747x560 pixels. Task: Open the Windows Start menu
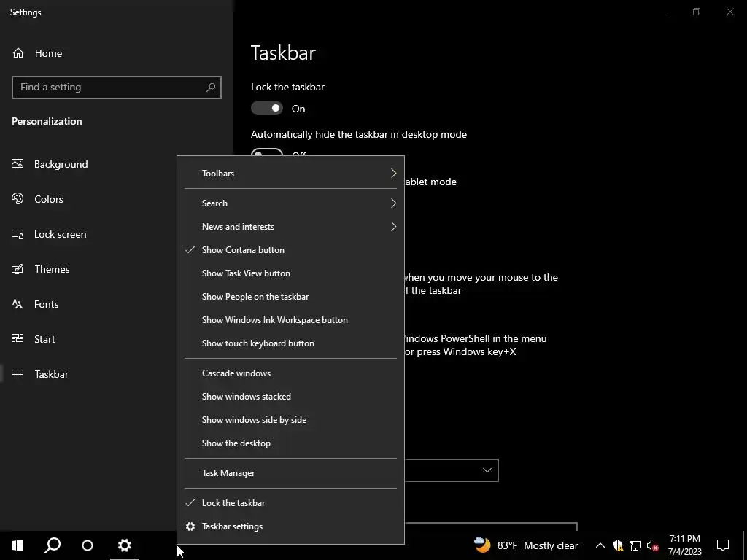(x=18, y=545)
